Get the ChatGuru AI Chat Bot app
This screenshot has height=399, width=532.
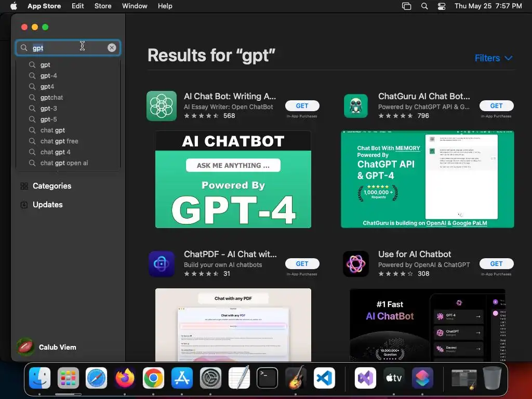pos(496,106)
